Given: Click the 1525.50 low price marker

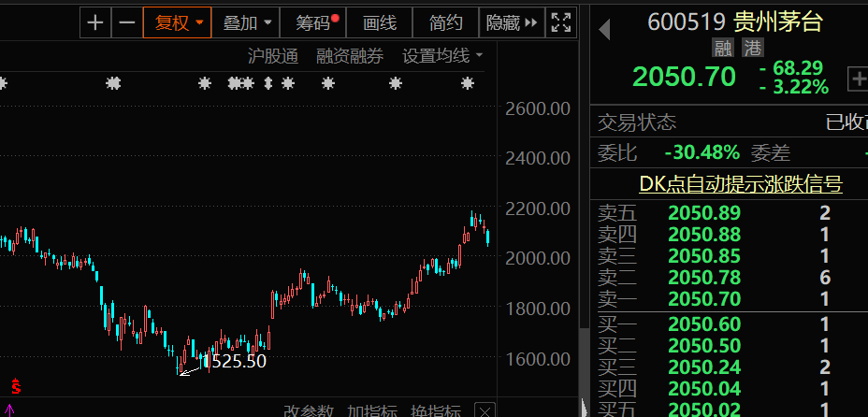Looking at the screenshot, I should 236,361.
